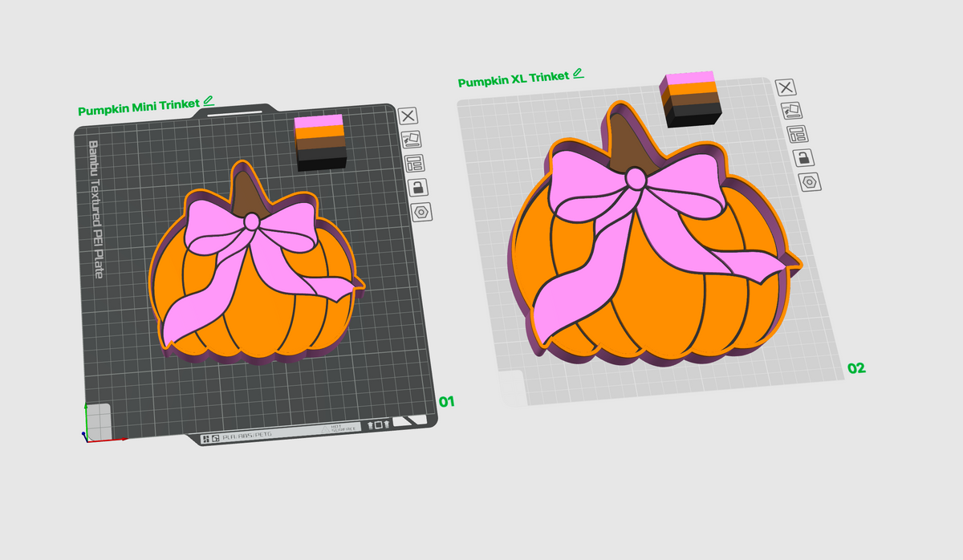Arrange objects on the Pumpkin XL plate

pyautogui.click(x=798, y=134)
